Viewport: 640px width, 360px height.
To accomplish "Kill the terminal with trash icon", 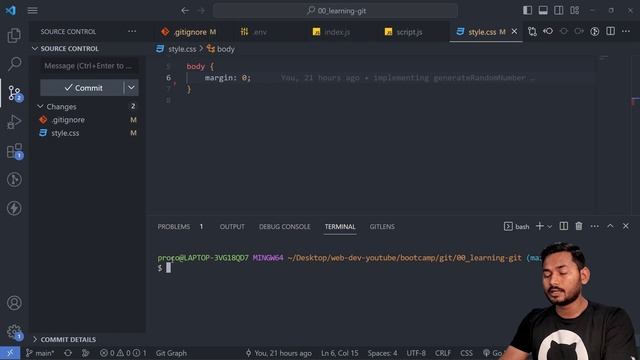I will click(579, 226).
